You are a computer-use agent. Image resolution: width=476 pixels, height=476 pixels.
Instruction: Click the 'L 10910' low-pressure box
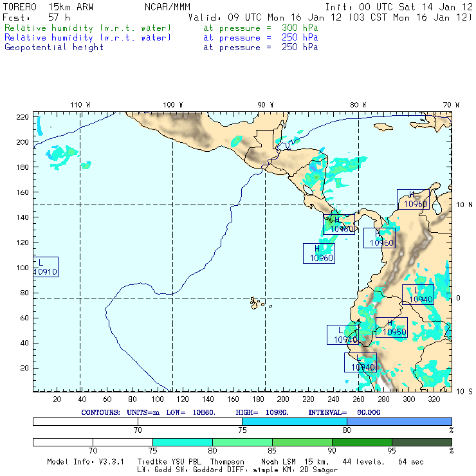46,267
